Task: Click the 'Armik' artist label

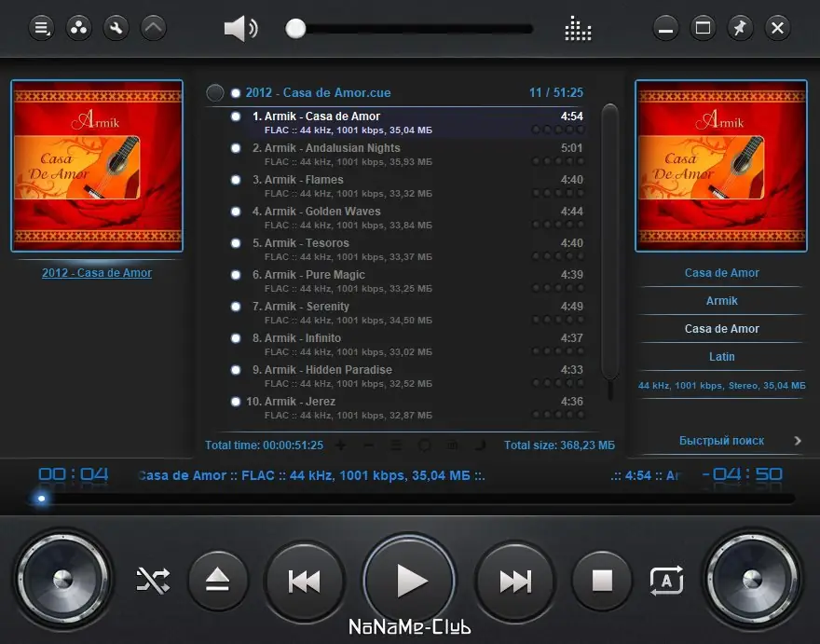Action: pyautogui.click(x=721, y=301)
